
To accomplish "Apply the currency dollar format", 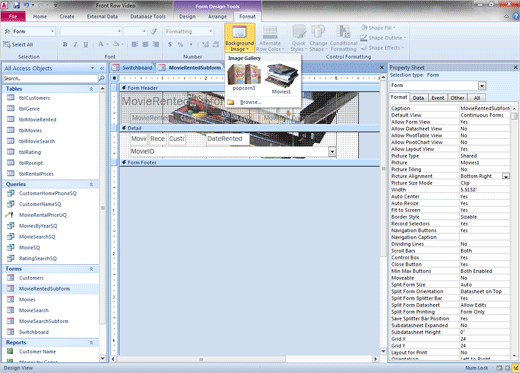I will pyautogui.click(x=170, y=44).
